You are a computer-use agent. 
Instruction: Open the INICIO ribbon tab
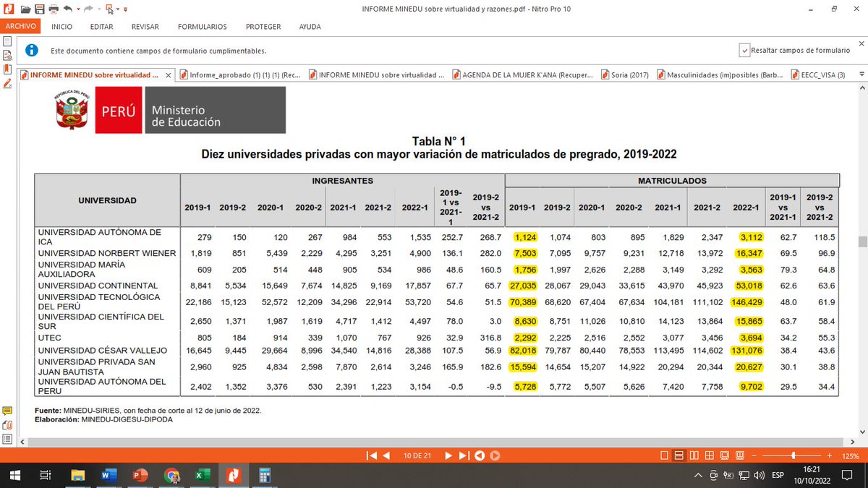pyautogui.click(x=62, y=27)
